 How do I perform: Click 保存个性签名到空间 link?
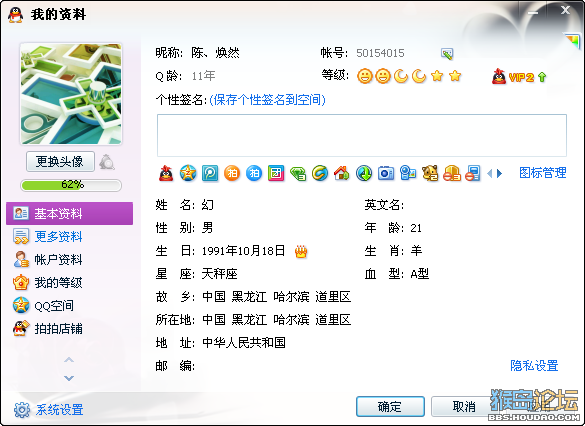click(268, 100)
